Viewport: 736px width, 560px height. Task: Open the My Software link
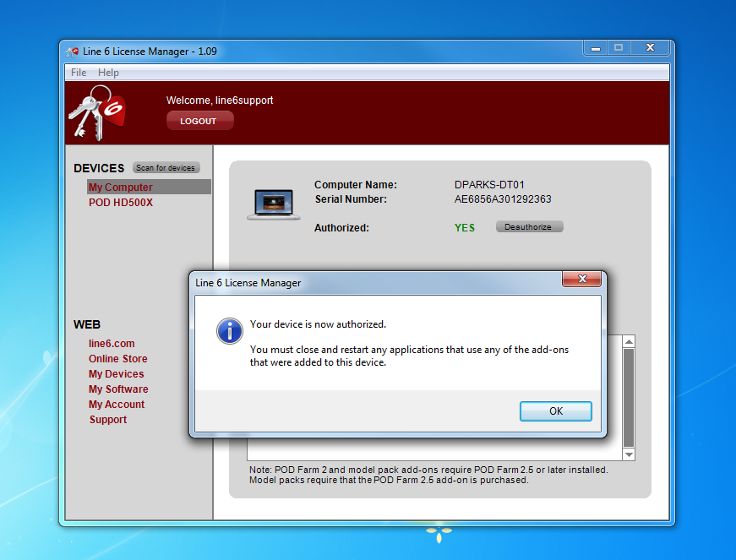(118, 389)
